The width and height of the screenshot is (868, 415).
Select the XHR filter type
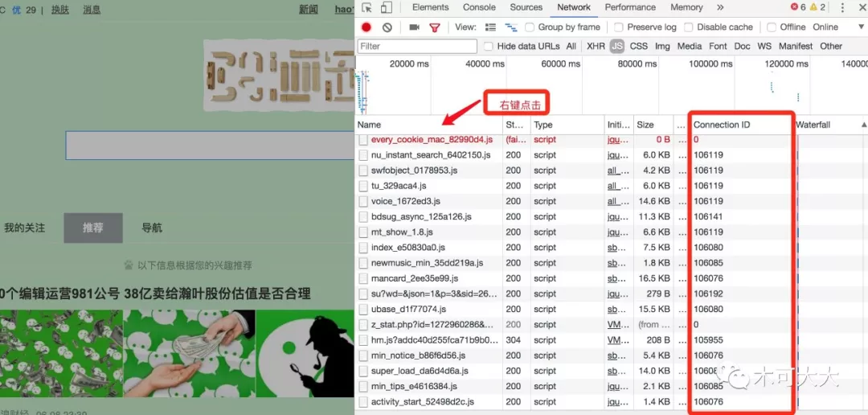coord(596,46)
